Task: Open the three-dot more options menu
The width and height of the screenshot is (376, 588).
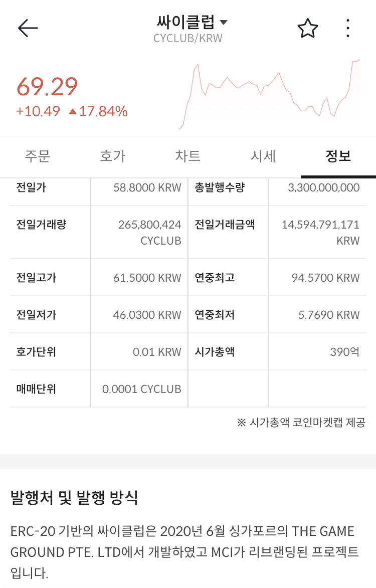Action: point(348,29)
